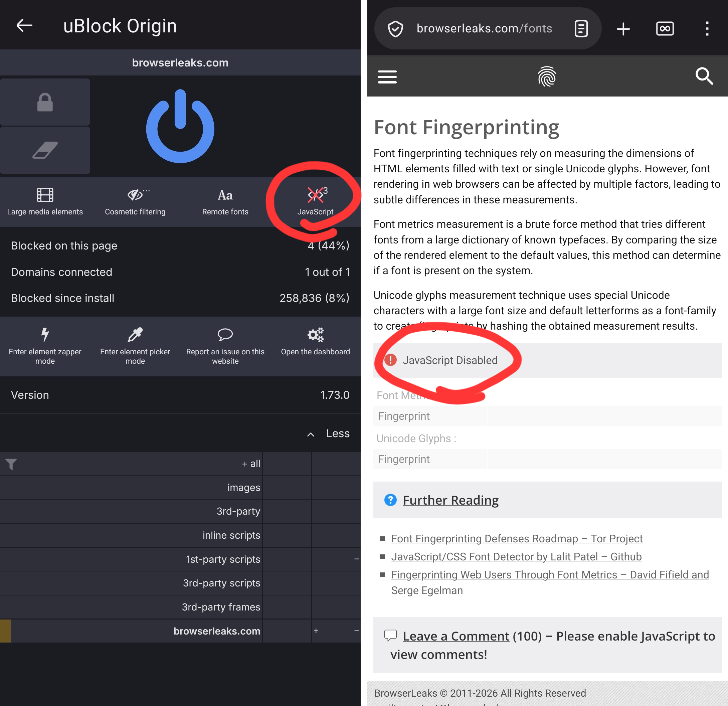Enter element picker mode
The height and width of the screenshot is (706, 728).
[135, 346]
